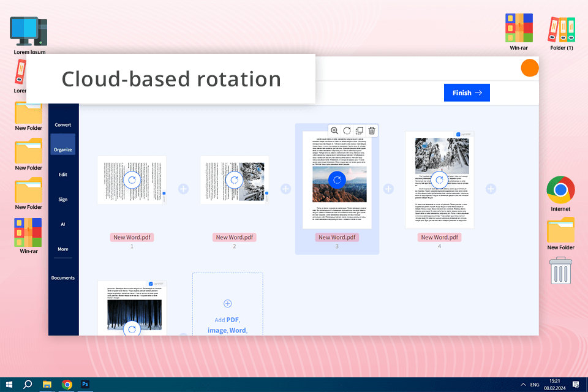Rotate page 4 using its center rotate button
The height and width of the screenshot is (392, 588).
[440, 180]
